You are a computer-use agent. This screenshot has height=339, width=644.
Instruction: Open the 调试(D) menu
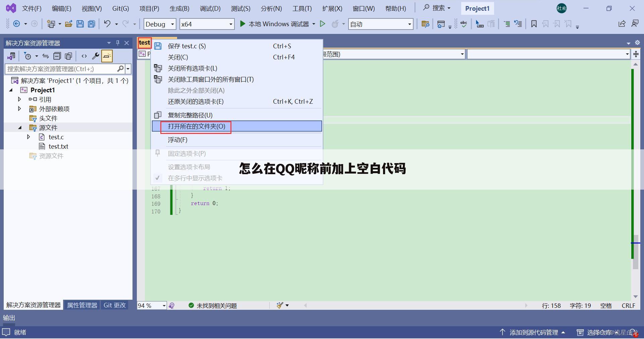click(210, 8)
